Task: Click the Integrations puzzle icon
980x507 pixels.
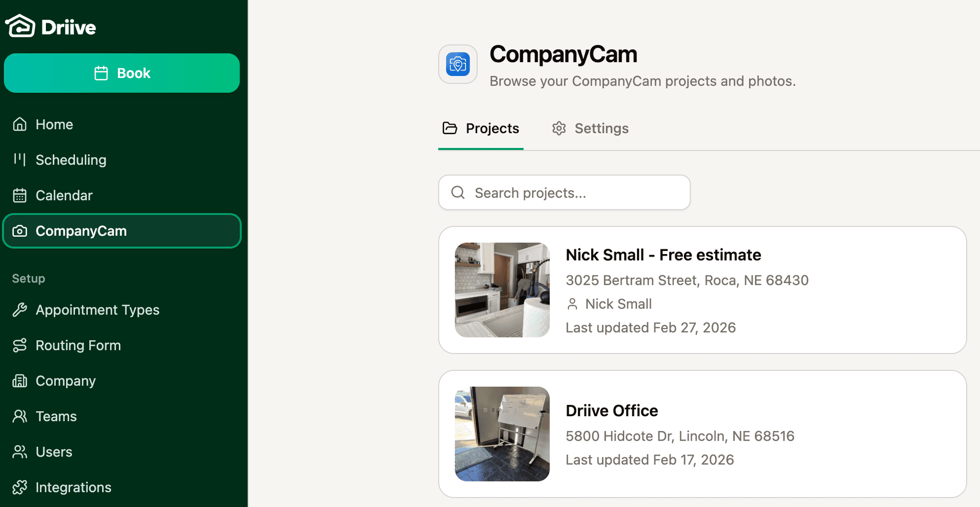Action: 20,487
